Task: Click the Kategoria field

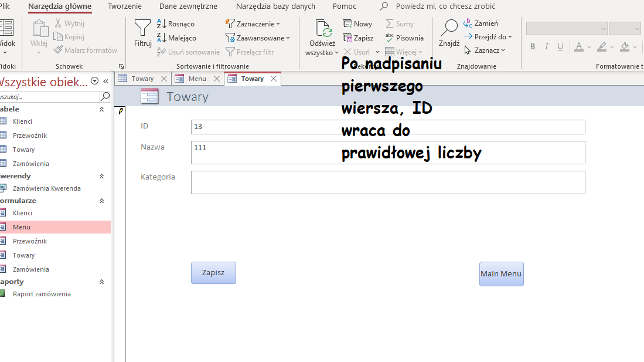Action: [x=388, y=182]
